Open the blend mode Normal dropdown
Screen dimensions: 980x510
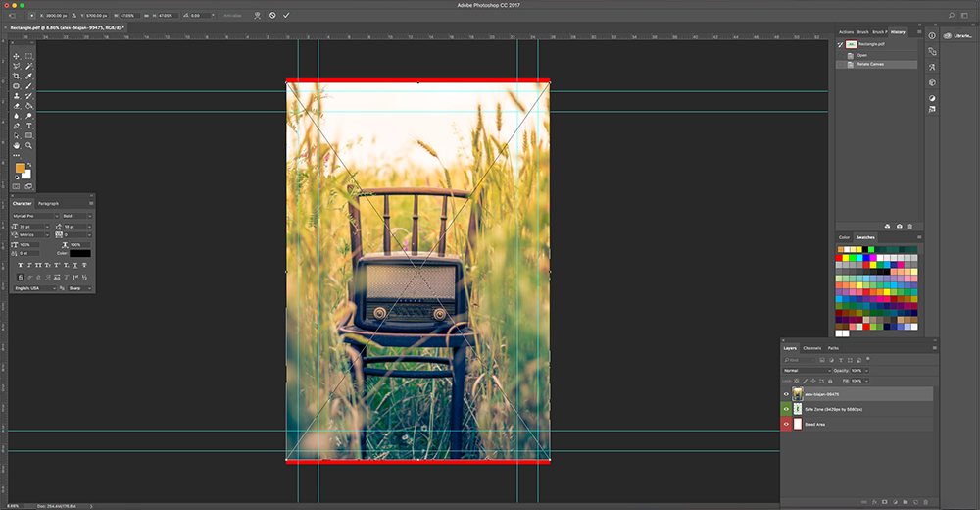(807, 371)
